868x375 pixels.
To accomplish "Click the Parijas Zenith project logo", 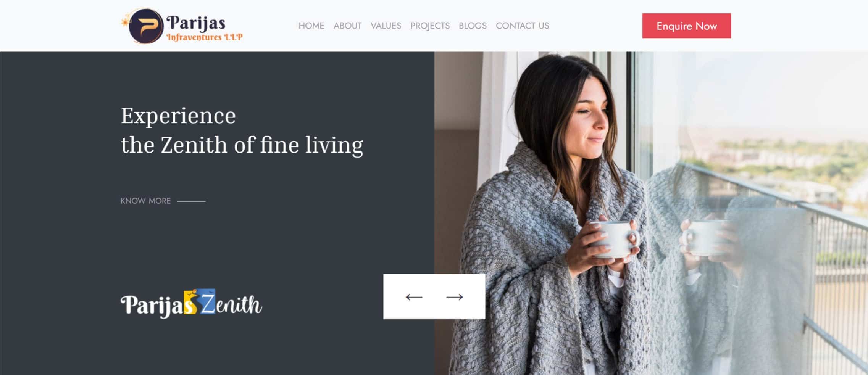I will pyautogui.click(x=191, y=303).
